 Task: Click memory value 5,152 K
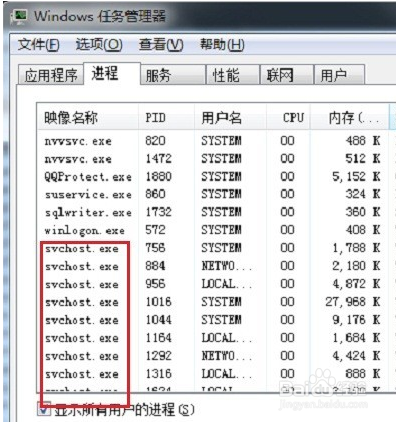[x=356, y=177]
